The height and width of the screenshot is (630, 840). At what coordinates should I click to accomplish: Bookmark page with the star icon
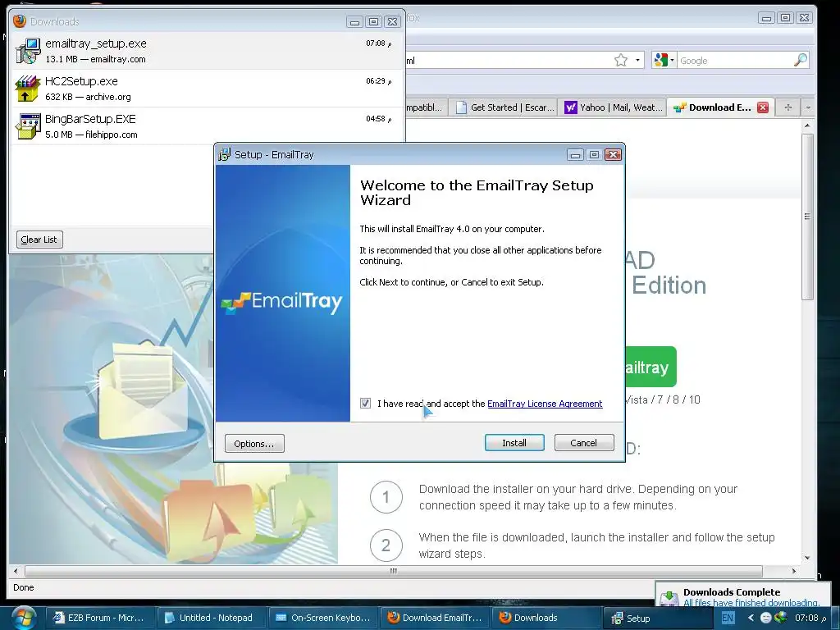621,60
